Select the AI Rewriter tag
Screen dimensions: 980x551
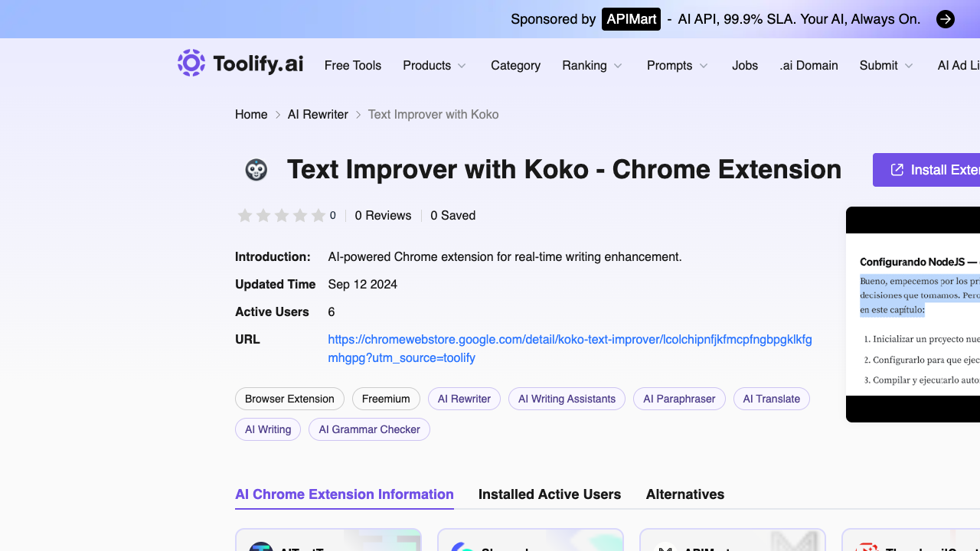[465, 399]
